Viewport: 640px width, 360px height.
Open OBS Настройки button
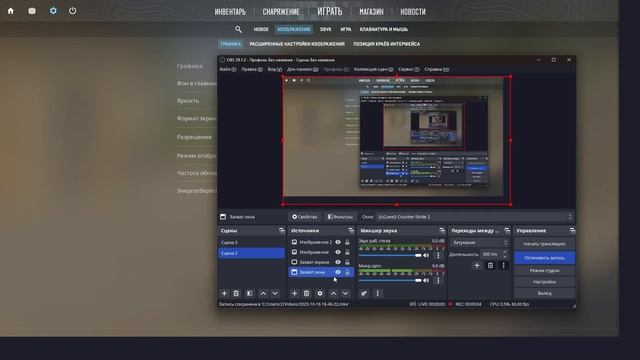[x=544, y=282]
